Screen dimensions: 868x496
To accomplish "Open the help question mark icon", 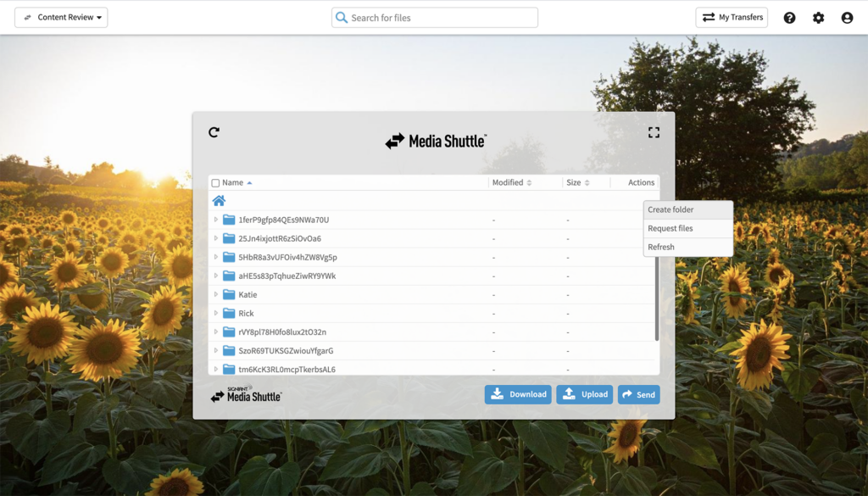I will [x=789, y=18].
